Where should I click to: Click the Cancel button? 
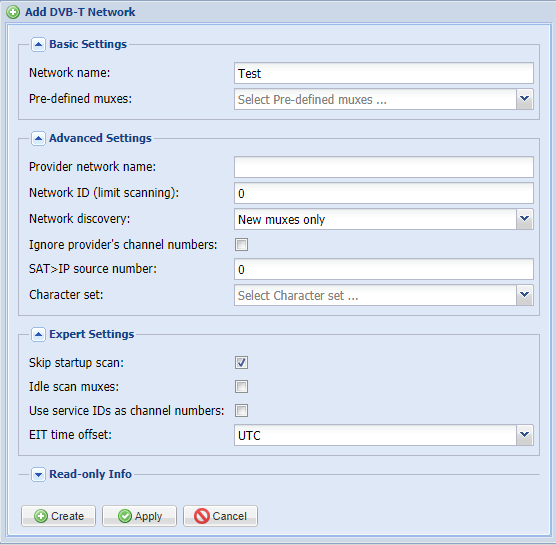click(x=220, y=516)
